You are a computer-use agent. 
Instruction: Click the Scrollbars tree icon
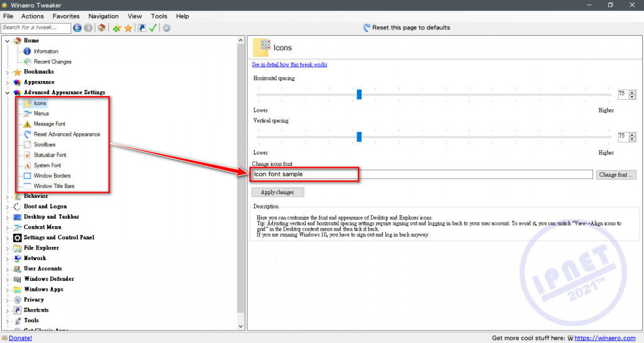coord(27,144)
